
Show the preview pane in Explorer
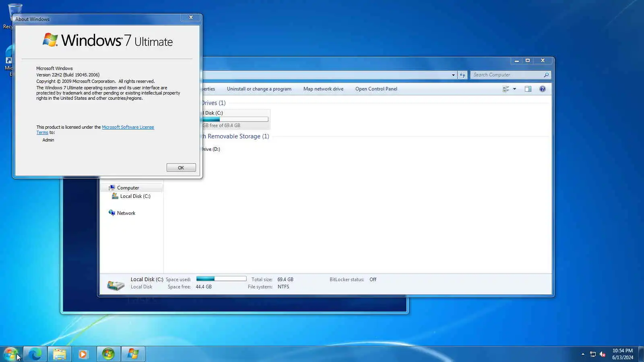(528, 89)
